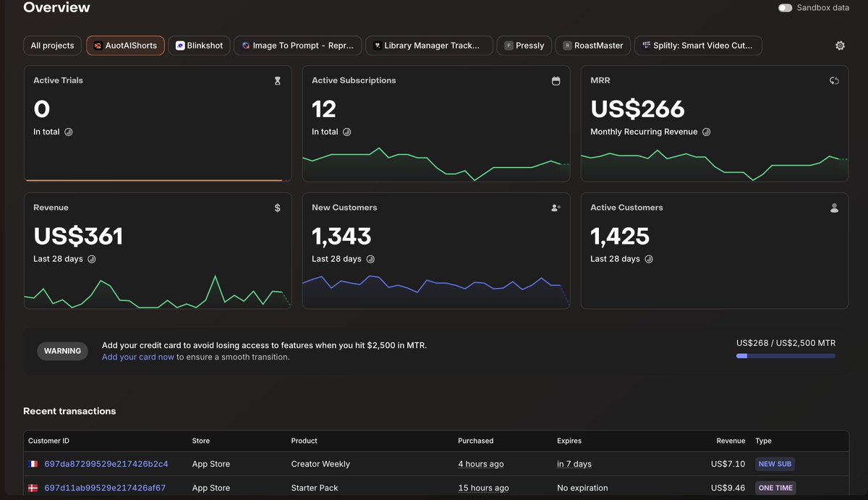Click the Revenue column header

coord(731,441)
